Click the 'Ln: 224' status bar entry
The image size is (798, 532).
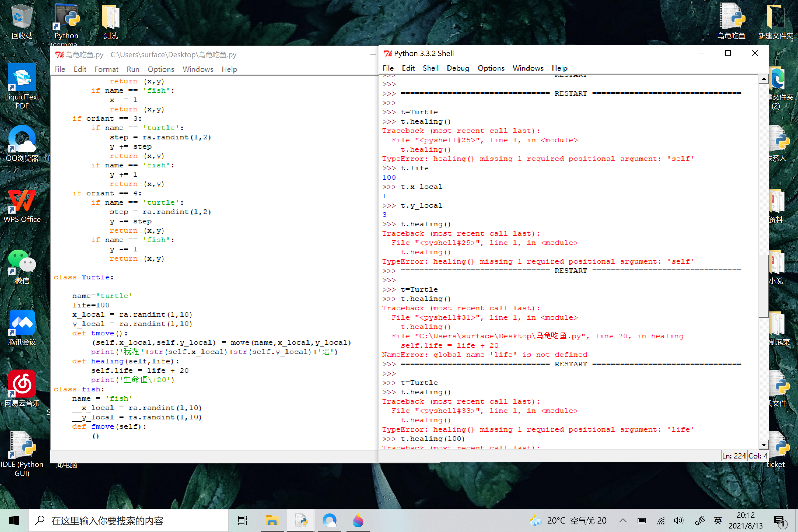pos(734,456)
